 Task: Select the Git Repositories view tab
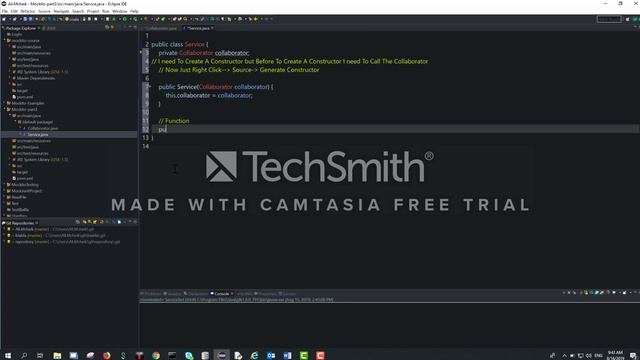pyautogui.click(x=19, y=223)
